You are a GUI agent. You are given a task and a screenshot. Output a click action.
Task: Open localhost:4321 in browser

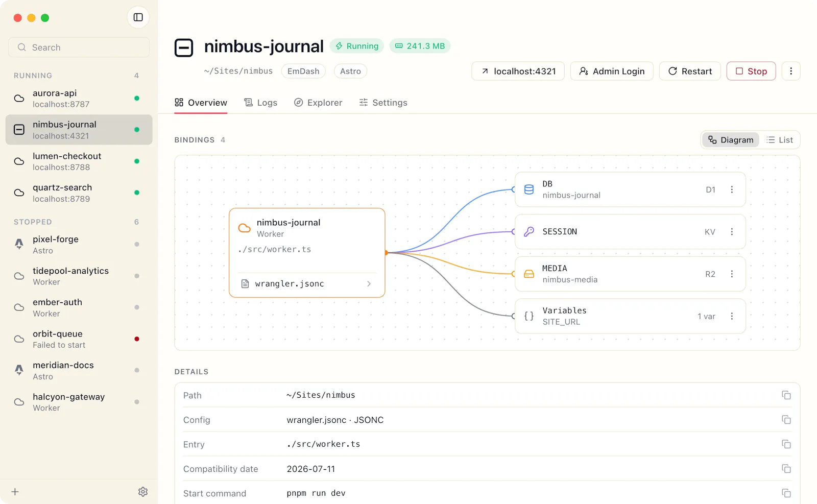[518, 71]
